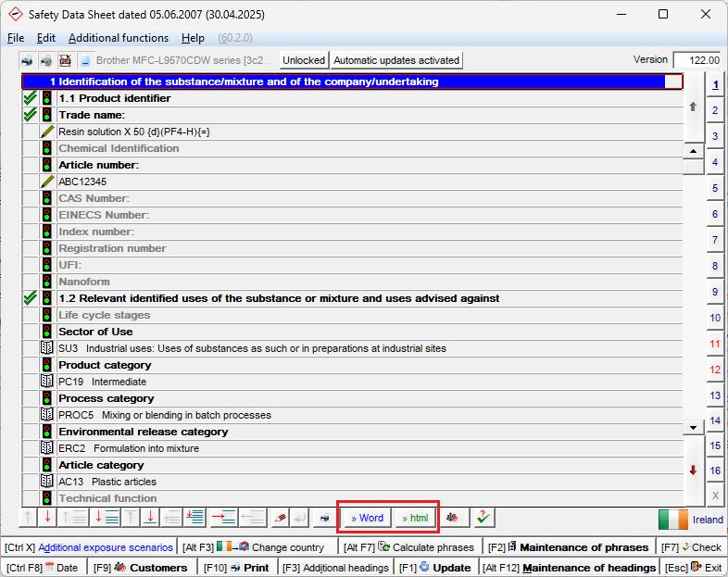Open the Edit menu

[x=46, y=38]
